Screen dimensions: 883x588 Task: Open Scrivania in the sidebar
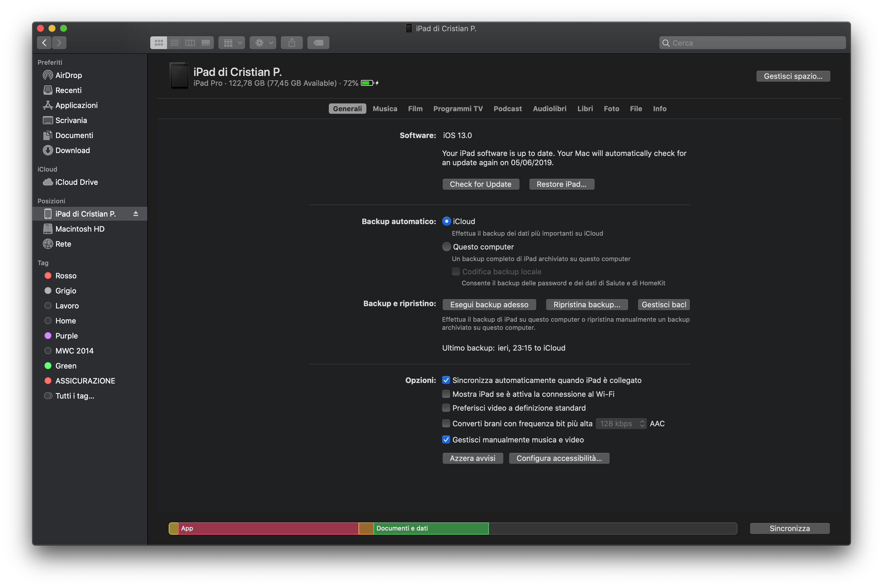pyautogui.click(x=90, y=120)
